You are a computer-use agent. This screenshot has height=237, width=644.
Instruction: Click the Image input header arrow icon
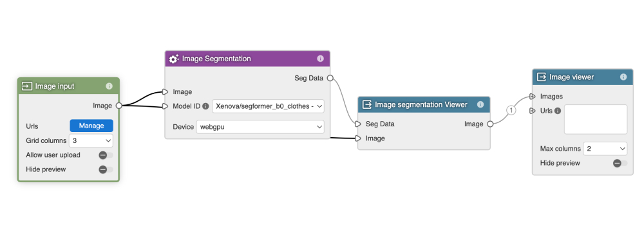[x=27, y=86]
